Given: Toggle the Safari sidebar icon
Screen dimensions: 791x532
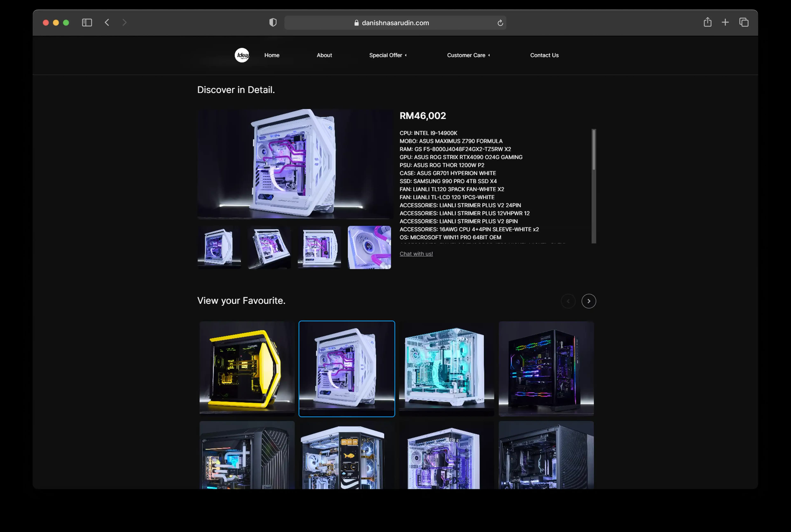Looking at the screenshot, I should (x=87, y=22).
